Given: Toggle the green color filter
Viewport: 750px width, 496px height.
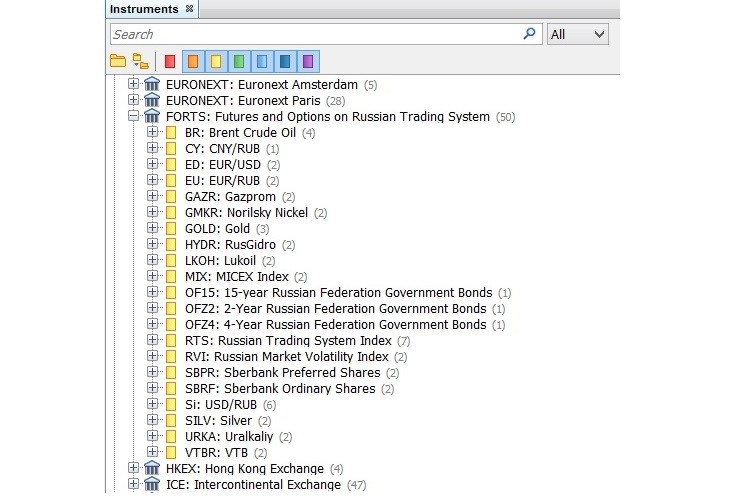Looking at the screenshot, I should (239, 61).
